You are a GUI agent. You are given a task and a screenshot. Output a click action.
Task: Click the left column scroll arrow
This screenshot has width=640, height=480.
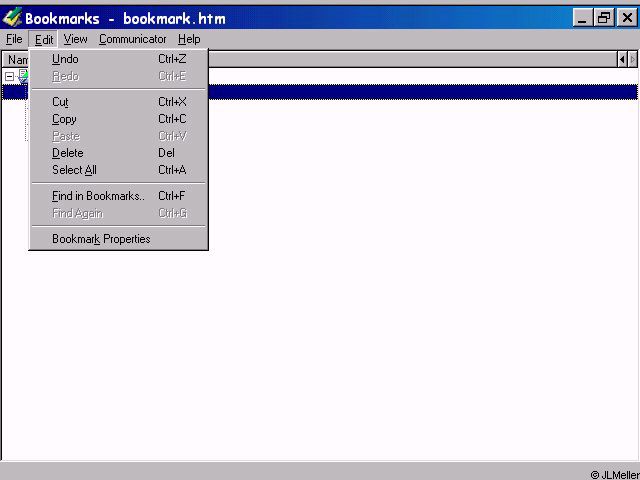tap(622, 60)
